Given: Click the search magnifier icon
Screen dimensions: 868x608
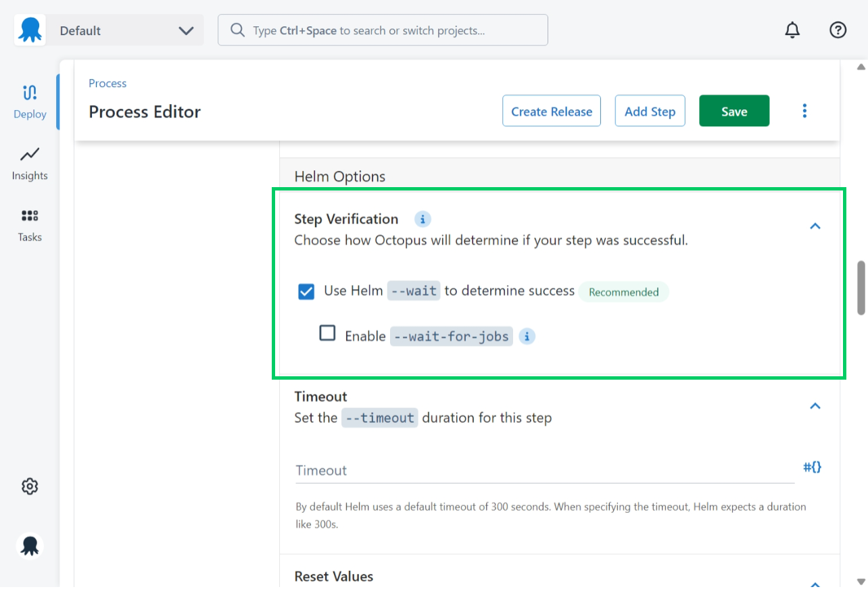Looking at the screenshot, I should coord(237,30).
